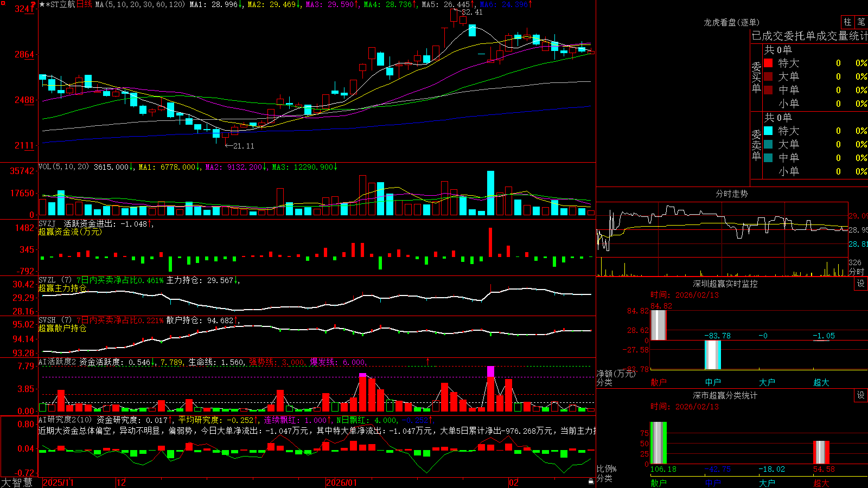
Task: Click the VOL(5,10,20) indicator label
Action: coord(63,167)
